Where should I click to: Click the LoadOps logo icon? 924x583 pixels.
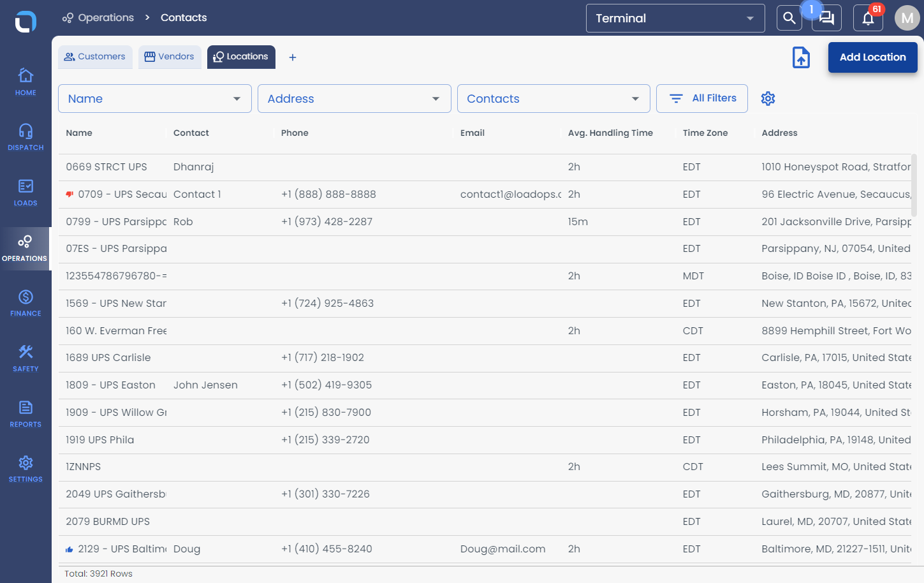[x=26, y=22]
